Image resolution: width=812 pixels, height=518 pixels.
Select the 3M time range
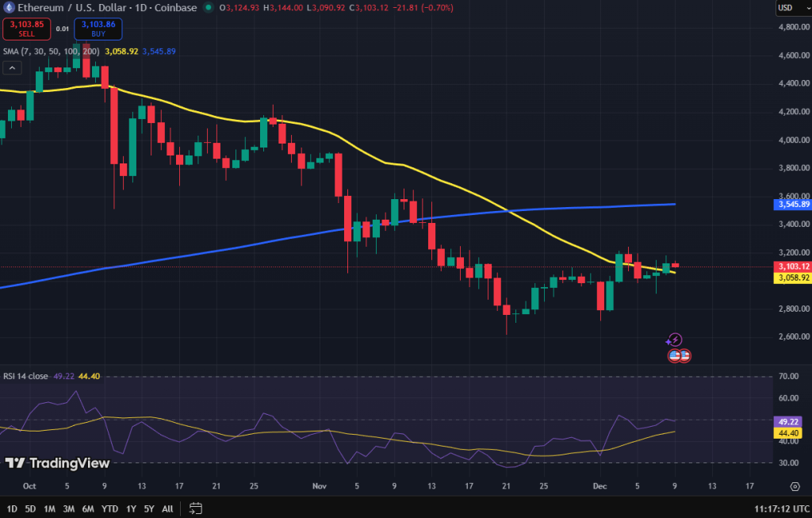(x=68, y=508)
